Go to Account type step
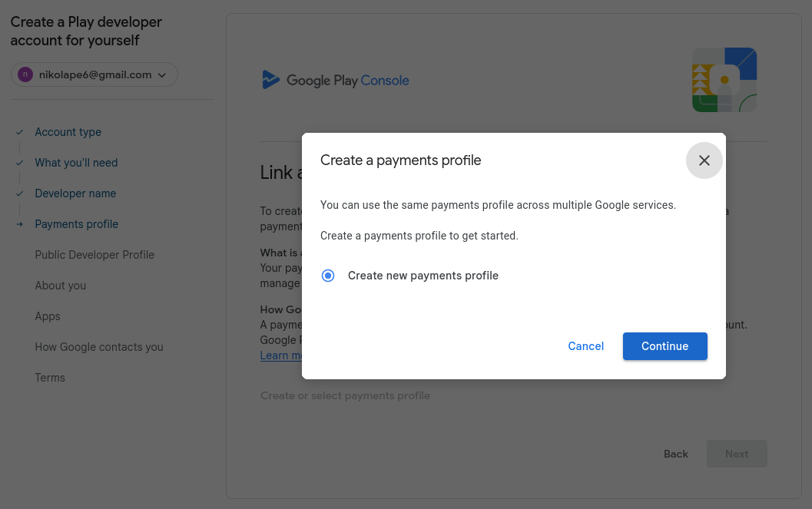The height and width of the screenshot is (509, 812). [68, 132]
